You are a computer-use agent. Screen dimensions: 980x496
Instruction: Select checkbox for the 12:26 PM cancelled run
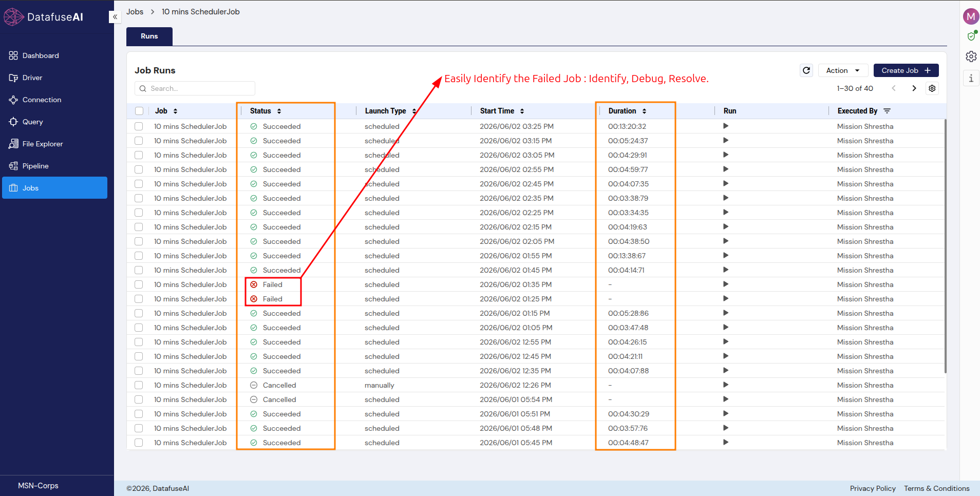pyautogui.click(x=139, y=385)
